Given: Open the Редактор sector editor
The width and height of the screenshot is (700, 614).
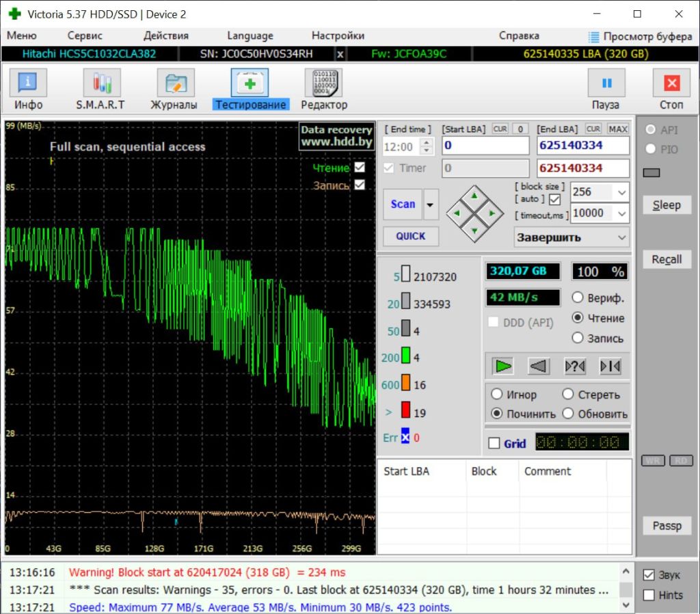Looking at the screenshot, I should (x=324, y=90).
